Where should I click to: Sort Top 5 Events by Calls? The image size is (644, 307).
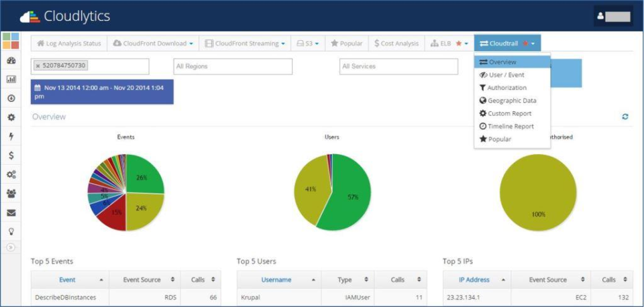[201, 280]
